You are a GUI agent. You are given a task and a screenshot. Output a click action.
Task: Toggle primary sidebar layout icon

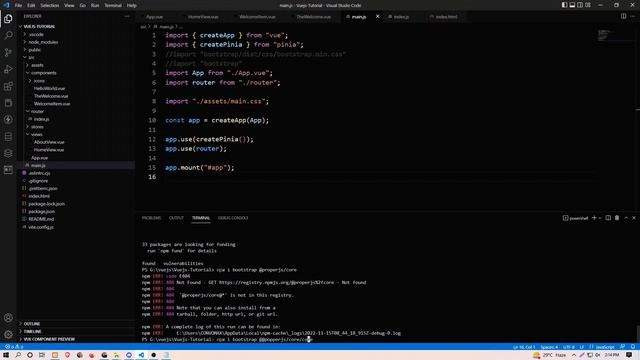pos(564,5)
